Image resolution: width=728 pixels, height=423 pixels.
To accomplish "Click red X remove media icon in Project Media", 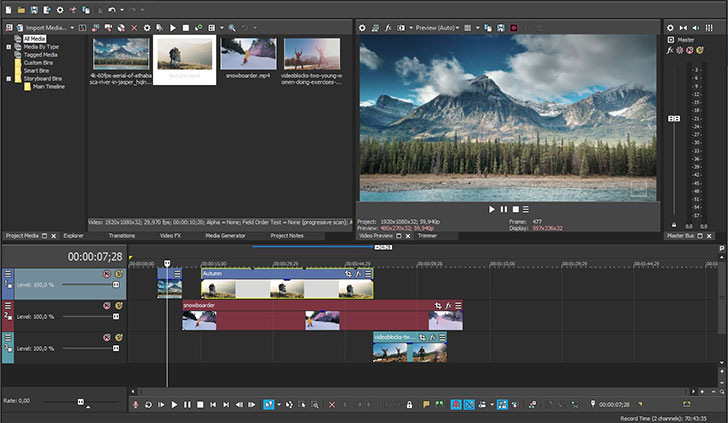I will 134,28.
